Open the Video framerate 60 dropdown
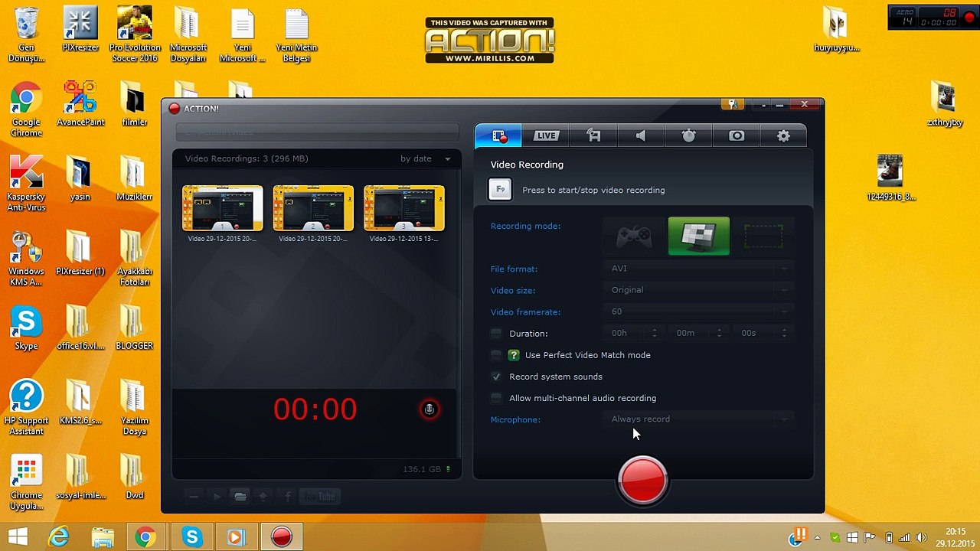This screenshot has width=980, height=551. (x=699, y=311)
